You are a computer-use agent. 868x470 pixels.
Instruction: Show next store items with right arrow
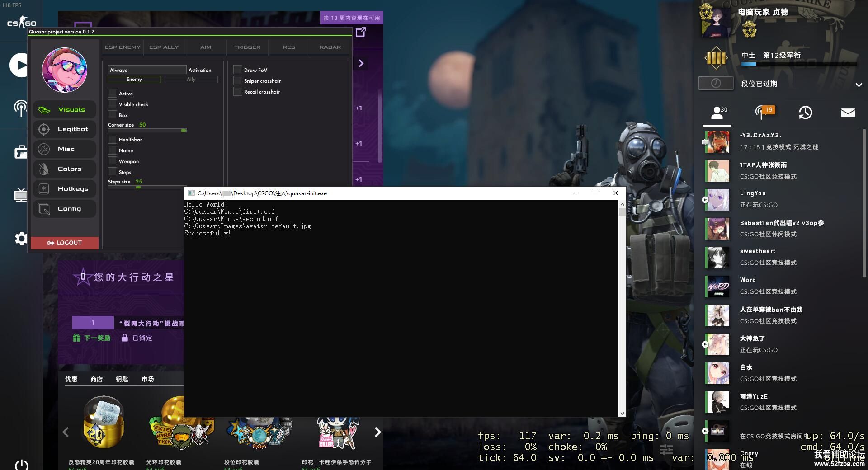coord(377,432)
